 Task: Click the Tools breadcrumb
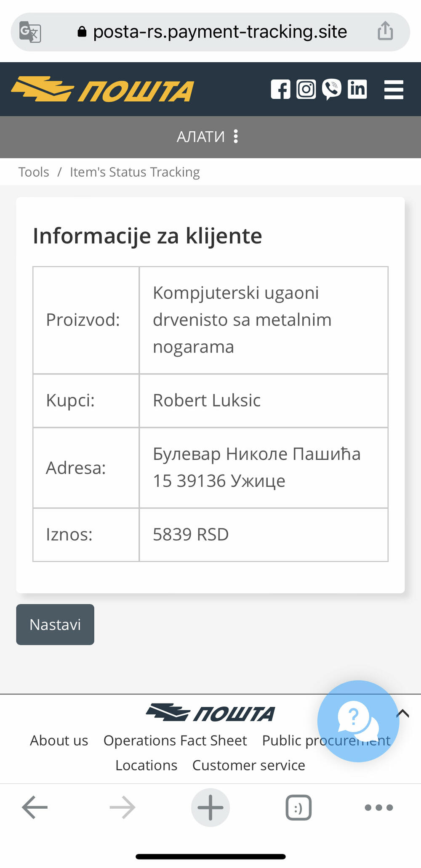click(x=34, y=172)
